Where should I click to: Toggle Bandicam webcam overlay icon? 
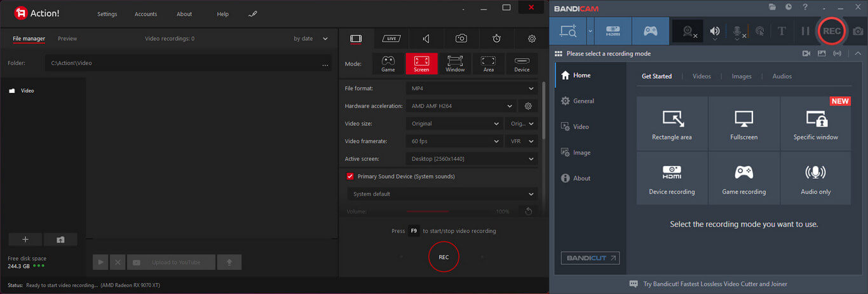pos(688,31)
